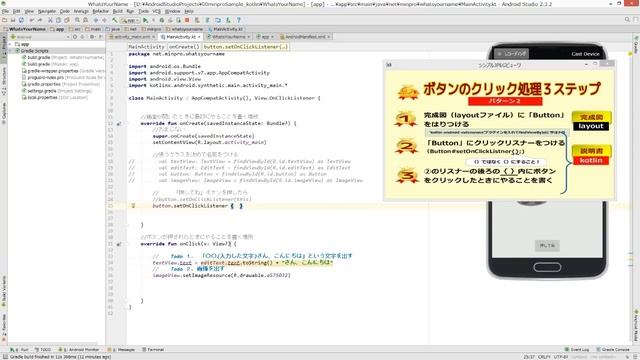640x360 pixels.
Task: Click the Navigate Back arrow icon
Action: [x=96, y=20]
